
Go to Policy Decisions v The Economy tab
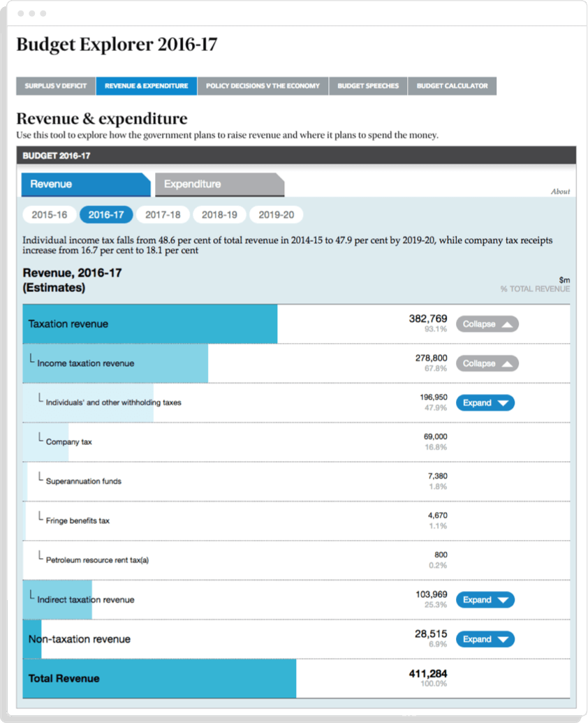(263, 86)
